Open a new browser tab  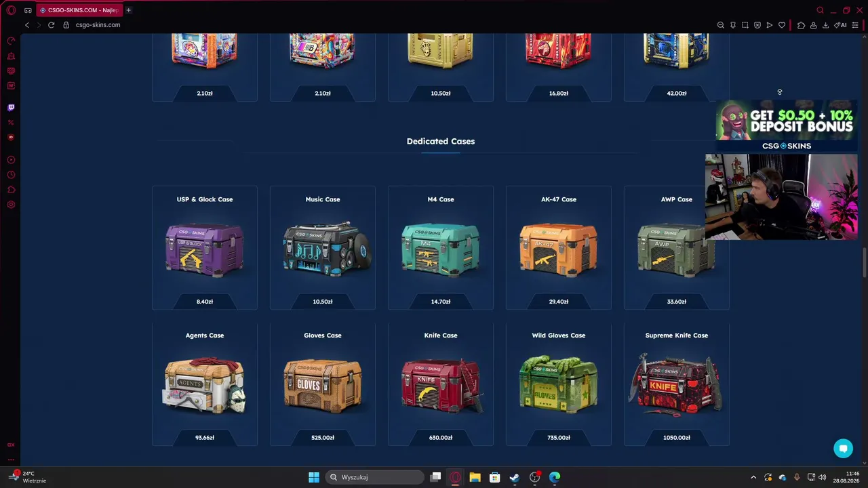[x=128, y=10]
